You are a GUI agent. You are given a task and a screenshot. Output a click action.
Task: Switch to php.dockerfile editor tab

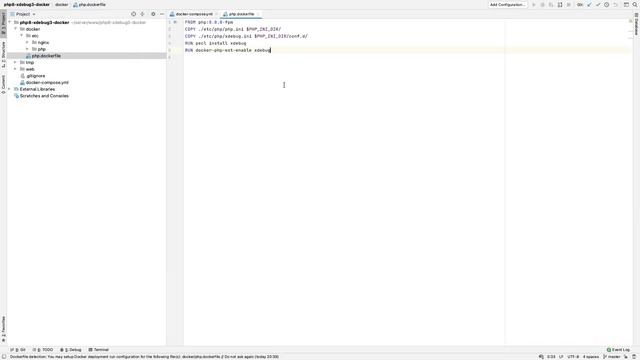[x=241, y=14]
